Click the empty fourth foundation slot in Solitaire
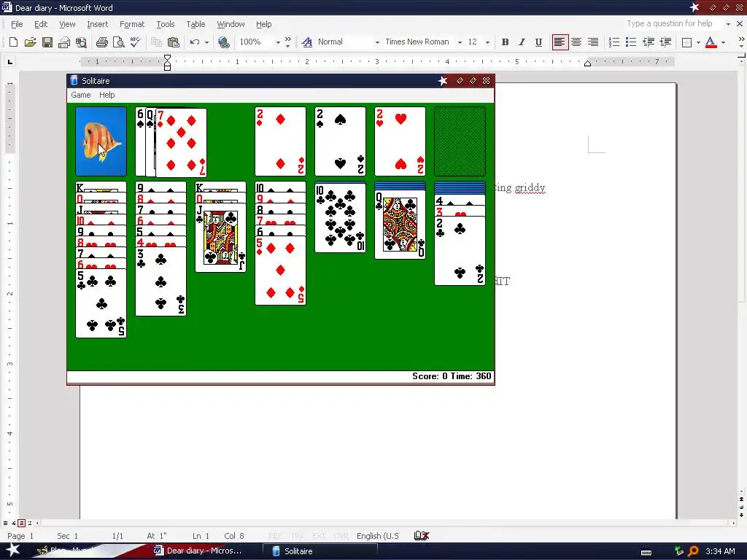Image resolution: width=747 pixels, height=560 pixels. click(460, 141)
